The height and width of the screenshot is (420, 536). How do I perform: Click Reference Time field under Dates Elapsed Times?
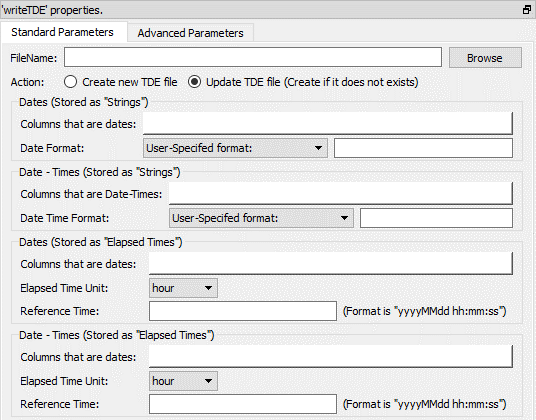click(x=243, y=311)
